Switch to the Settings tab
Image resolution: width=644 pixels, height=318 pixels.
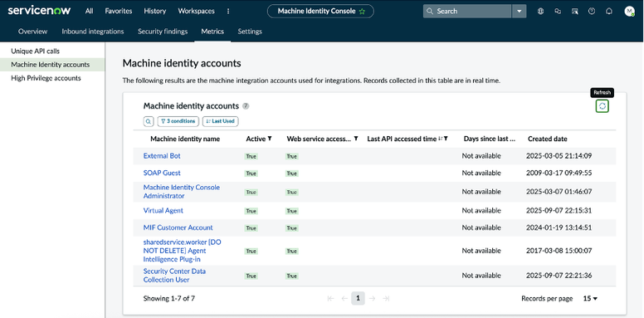click(x=250, y=32)
